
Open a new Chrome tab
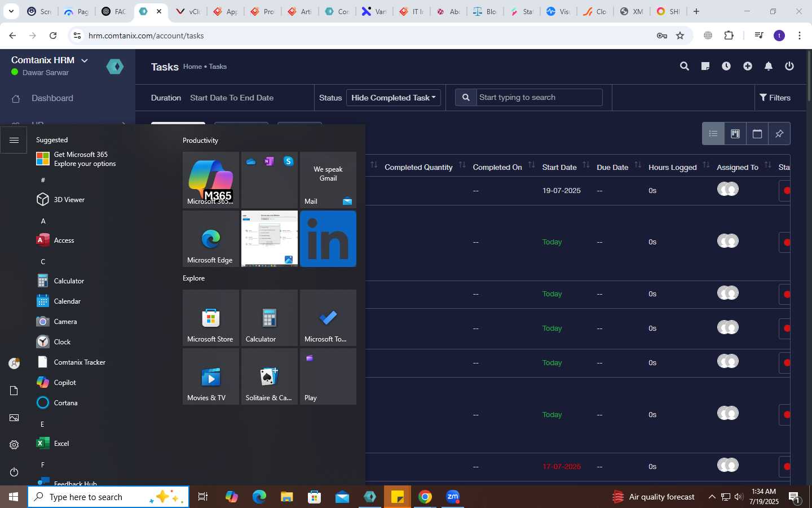click(x=696, y=11)
